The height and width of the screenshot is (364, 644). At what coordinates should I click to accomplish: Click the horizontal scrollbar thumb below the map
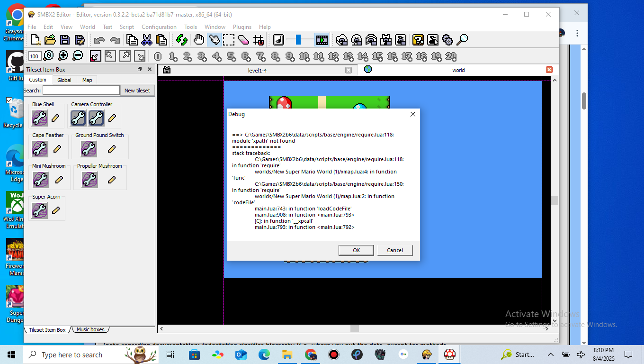click(x=354, y=328)
